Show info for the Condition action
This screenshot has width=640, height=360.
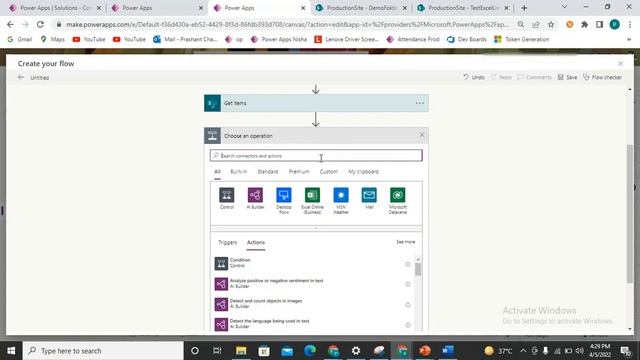point(407,264)
